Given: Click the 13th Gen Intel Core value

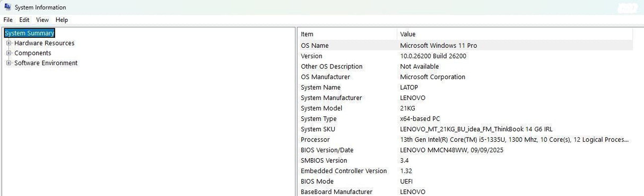Looking at the screenshot, I should tap(515, 140).
